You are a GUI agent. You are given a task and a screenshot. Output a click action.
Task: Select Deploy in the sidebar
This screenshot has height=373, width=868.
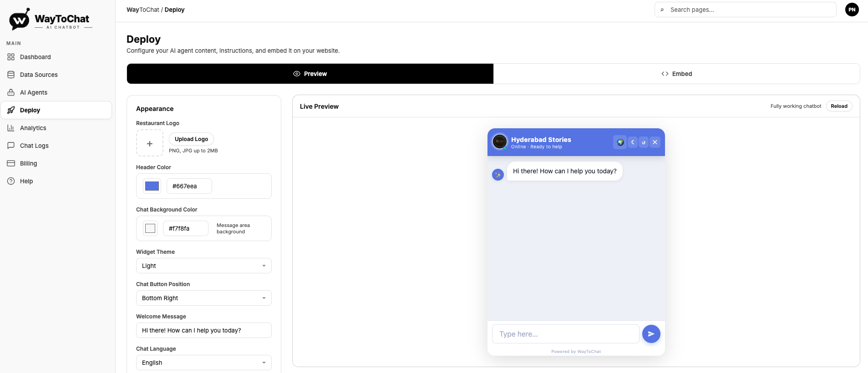[x=56, y=110]
